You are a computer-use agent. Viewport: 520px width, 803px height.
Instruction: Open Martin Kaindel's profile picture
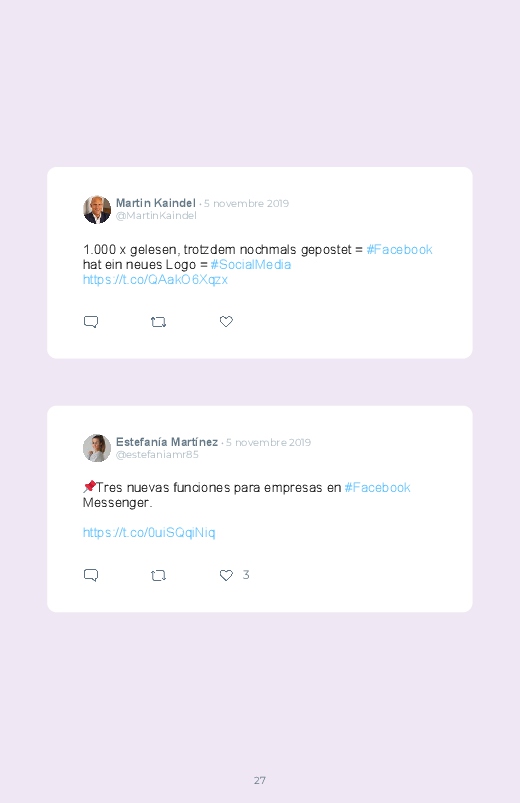tap(97, 209)
